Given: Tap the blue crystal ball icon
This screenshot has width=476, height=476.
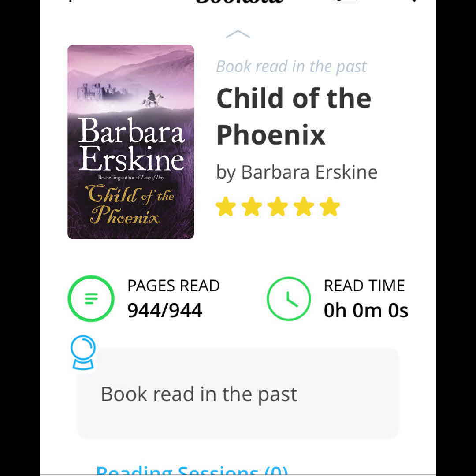Looking at the screenshot, I should coord(83,352).
